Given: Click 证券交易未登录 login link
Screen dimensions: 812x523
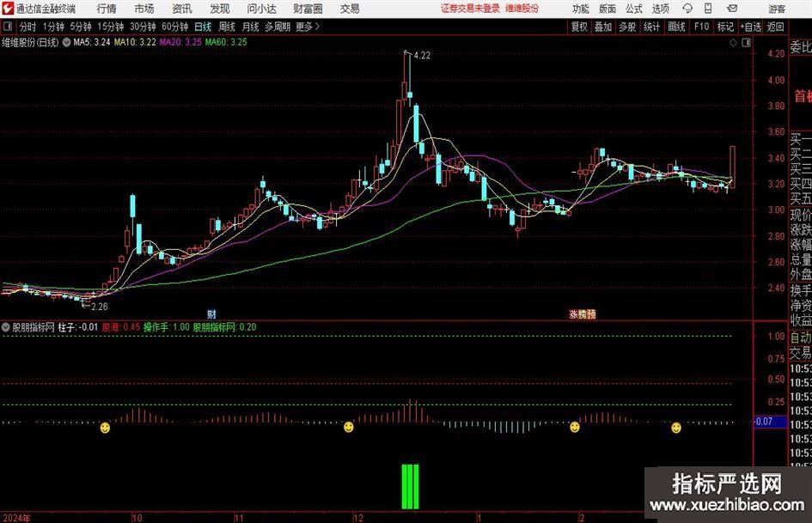Looking at the screenshot, I should (x=470, y=9).
